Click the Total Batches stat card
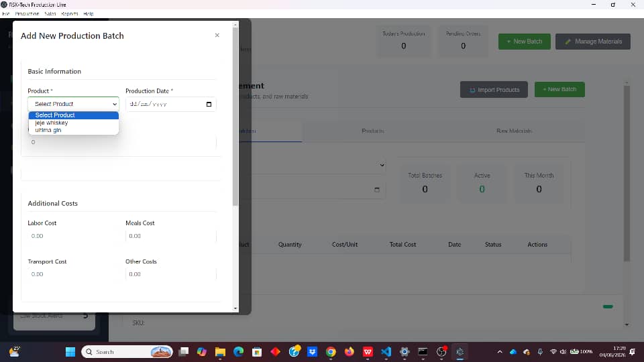The image size is (644, 362). [425, 184]
